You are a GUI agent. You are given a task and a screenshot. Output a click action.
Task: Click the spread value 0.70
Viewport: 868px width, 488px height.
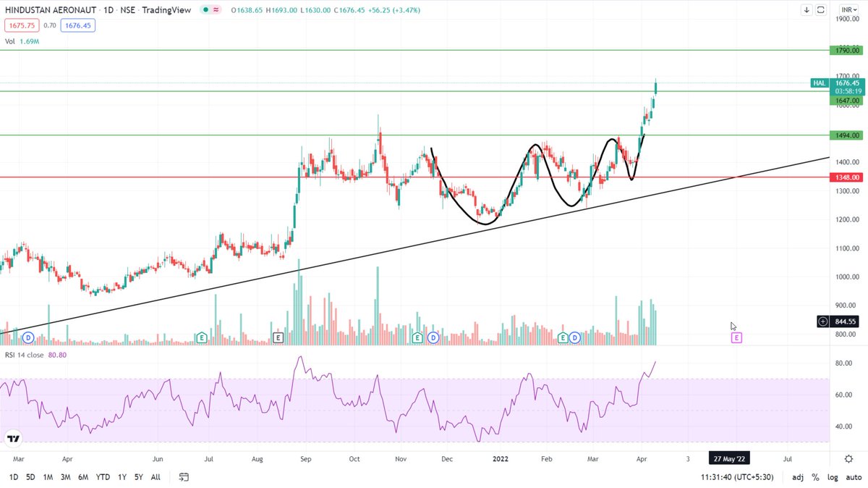click(49, 25)
